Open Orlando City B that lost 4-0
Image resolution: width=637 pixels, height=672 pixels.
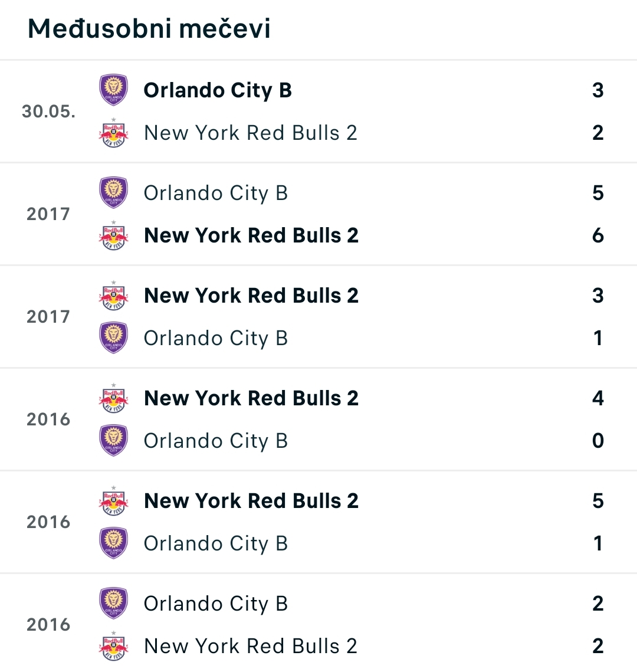(x=215, y=441)
